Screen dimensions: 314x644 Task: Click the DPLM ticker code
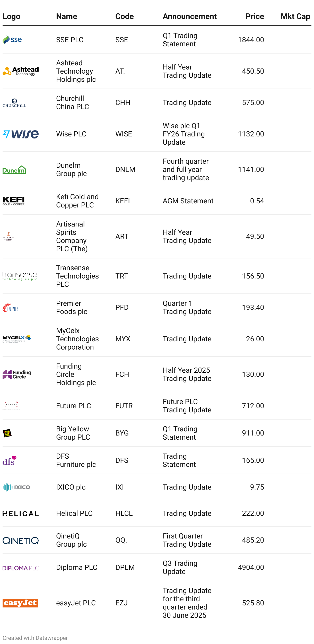(x=125, y=567)
